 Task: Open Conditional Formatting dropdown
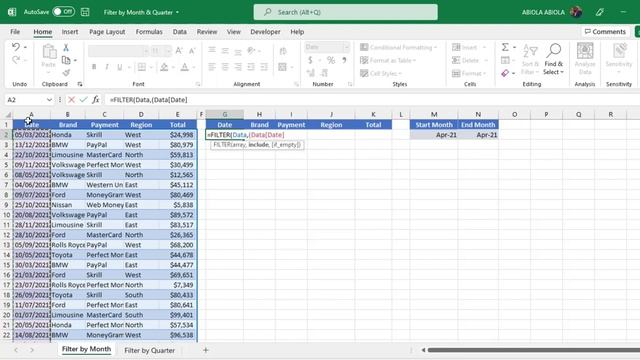pyautogui.click(x=398, y=47)
